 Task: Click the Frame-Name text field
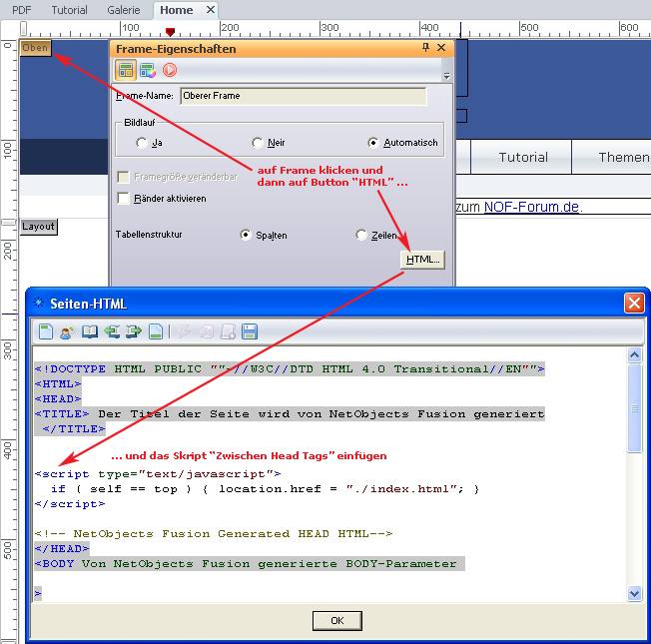[x=303, y=96]
